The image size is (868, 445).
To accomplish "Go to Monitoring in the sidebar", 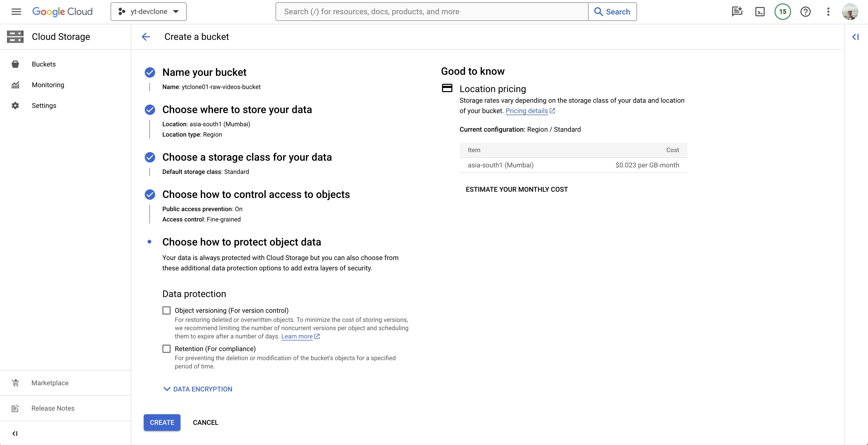I will click(48, 85).
